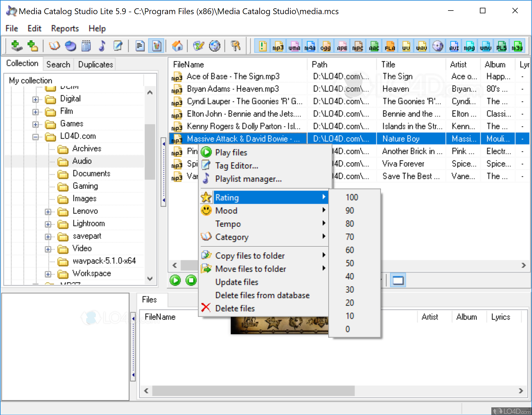The width and height of the screenshot is (532, 415).
Task: Open the Playlist manager
Action: (x=248, y=179)
